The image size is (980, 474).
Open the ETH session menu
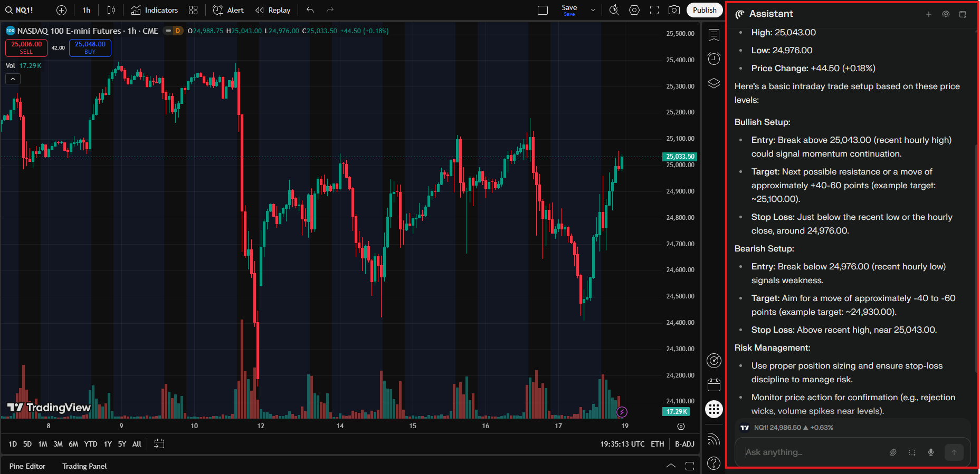658,444
